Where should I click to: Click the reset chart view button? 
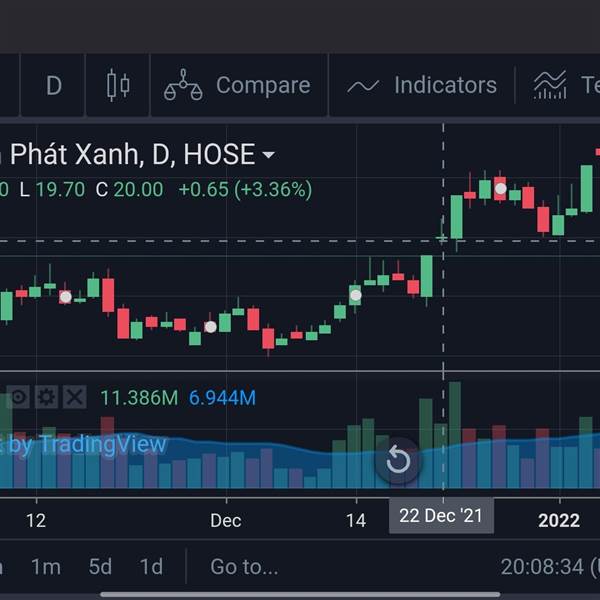point(398,460)
